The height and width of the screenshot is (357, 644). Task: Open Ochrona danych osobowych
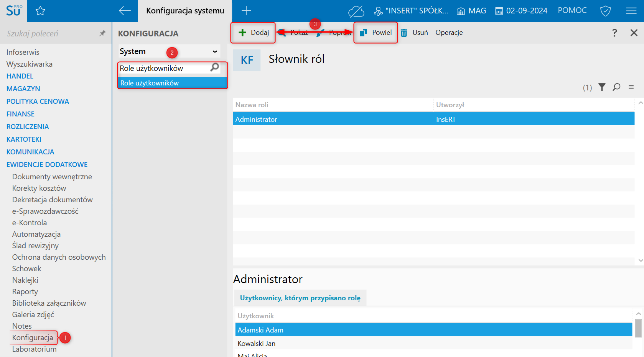pyautogui.click(x=59, y=257)
